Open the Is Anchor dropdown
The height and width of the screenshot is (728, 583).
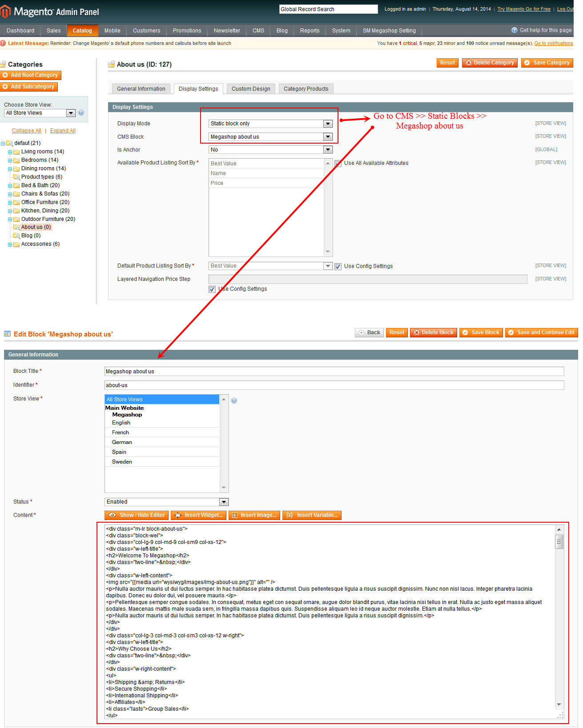point(328,150)
